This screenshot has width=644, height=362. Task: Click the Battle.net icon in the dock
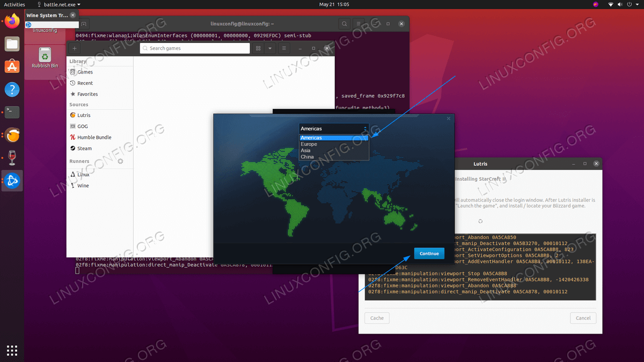coord(12,181)
